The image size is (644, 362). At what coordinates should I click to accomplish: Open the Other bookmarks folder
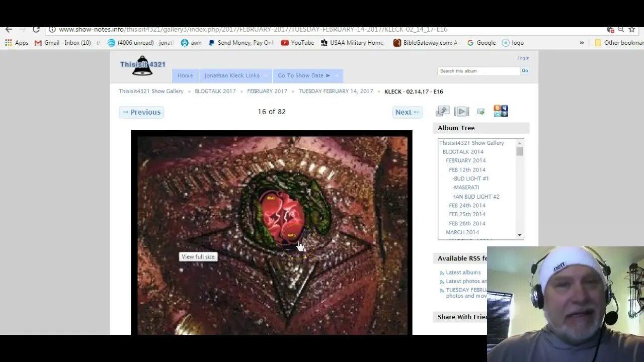coord(618,43)
